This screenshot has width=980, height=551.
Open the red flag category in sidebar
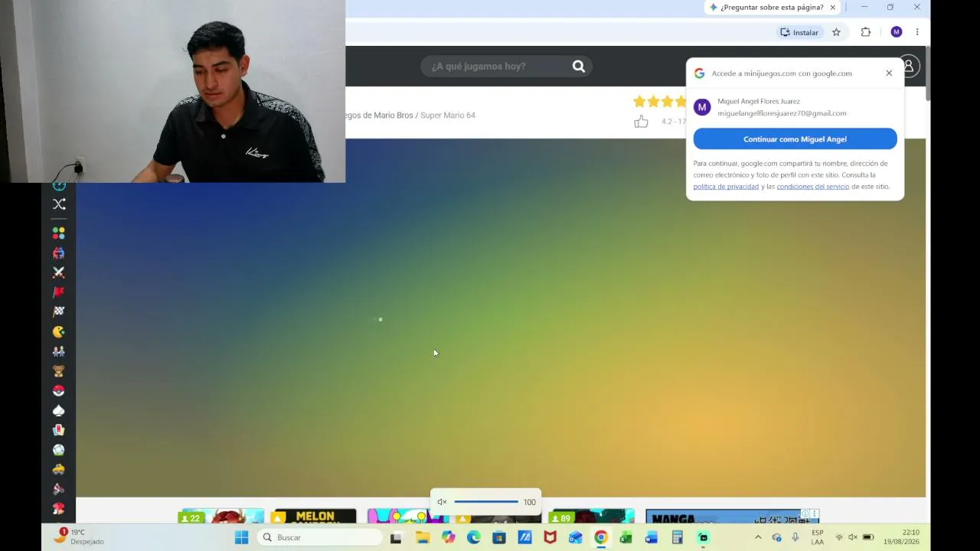(59, 292)
